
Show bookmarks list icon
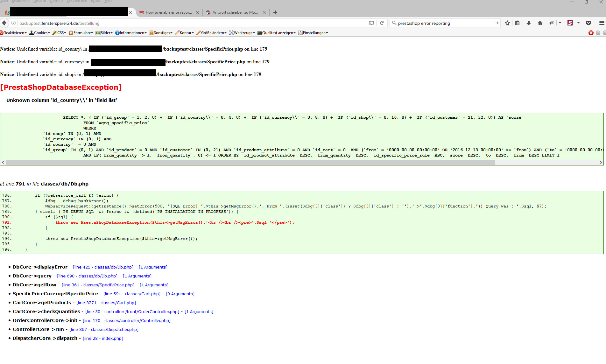click(517, 23)
